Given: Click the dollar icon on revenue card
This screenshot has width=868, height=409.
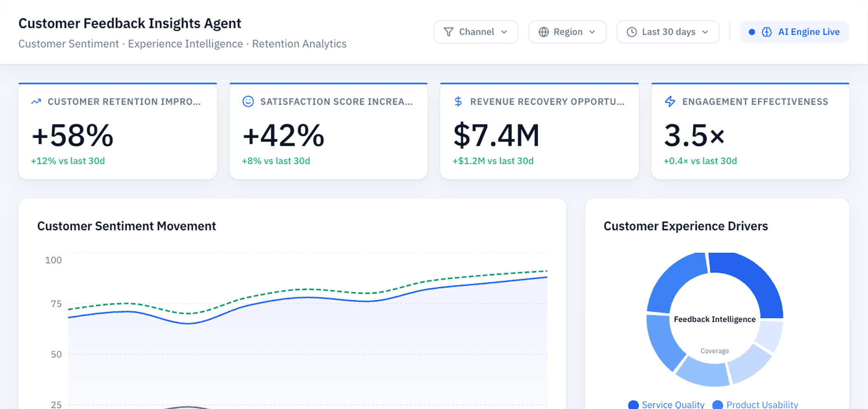Looking at the screenshot, I should pyautogui.click(x=458, y=101).
